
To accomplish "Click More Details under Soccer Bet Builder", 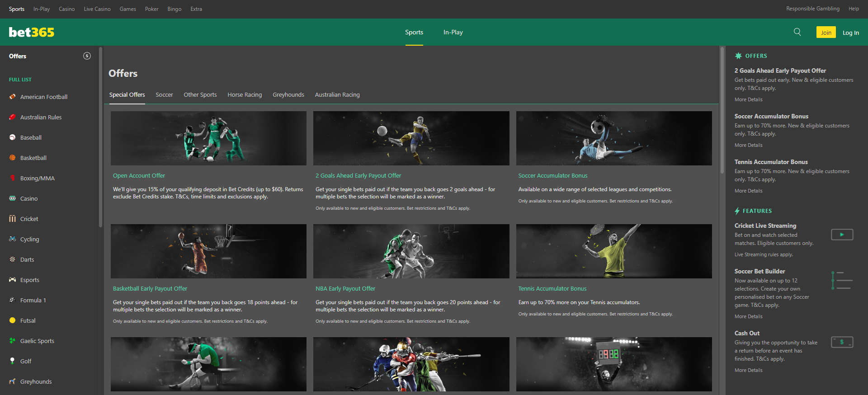I will pyautogui.click(x=748, y=316).
